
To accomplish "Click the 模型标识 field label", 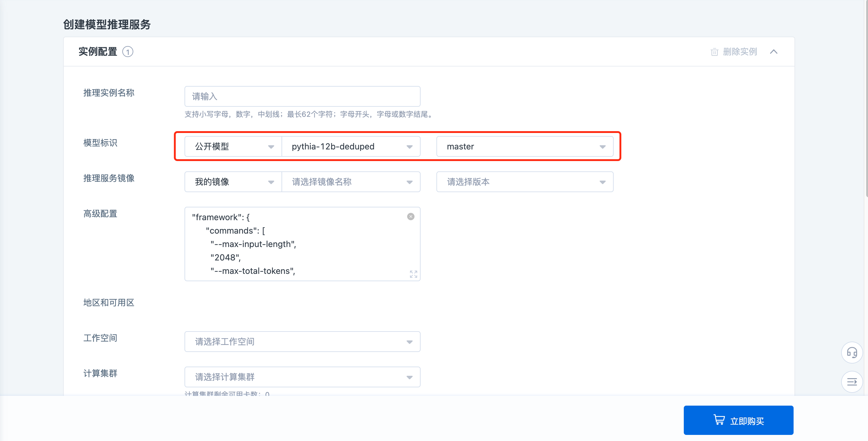I will tap(100, 143).
